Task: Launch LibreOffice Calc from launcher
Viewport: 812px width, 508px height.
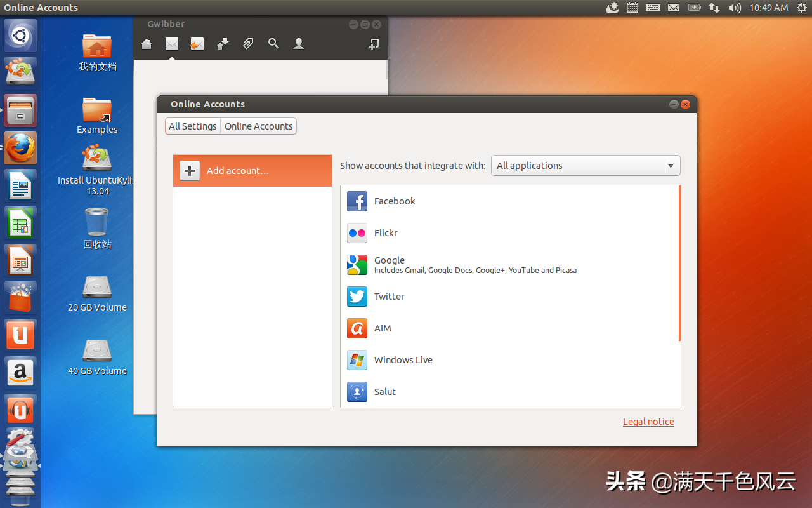Action: click(x=20, y=223)
